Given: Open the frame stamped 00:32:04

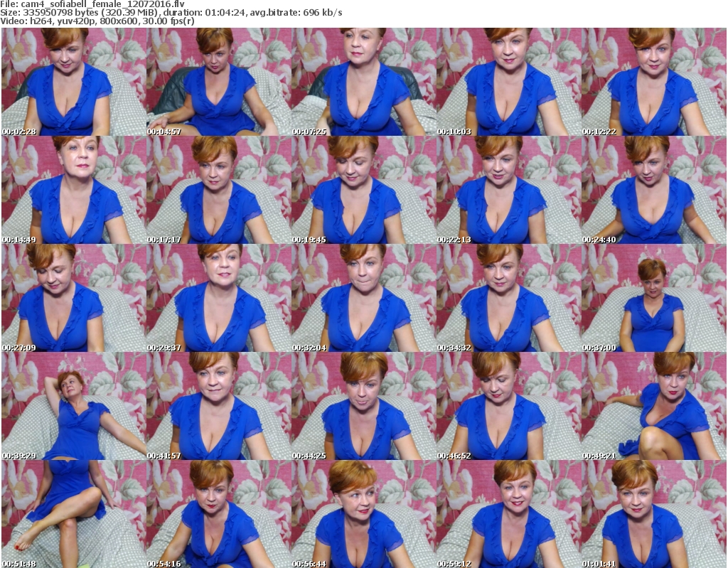Looking at the screenshot, I should click(x=364, y=298).
